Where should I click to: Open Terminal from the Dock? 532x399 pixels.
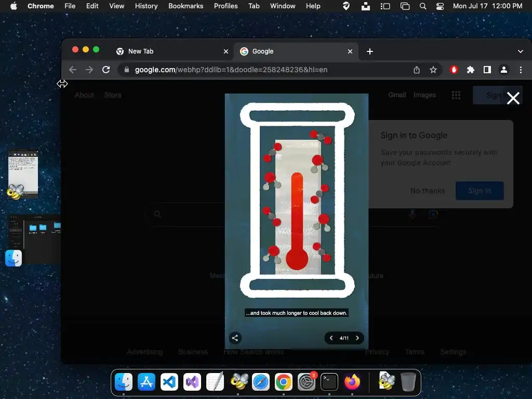329,382
